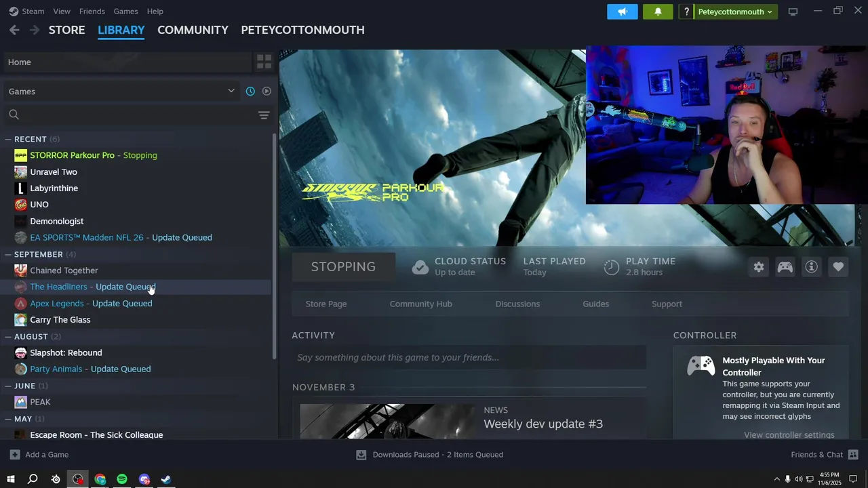The image size is (868, 488).
Task: Open Friends & Chat icon
Action: [853, 455]
